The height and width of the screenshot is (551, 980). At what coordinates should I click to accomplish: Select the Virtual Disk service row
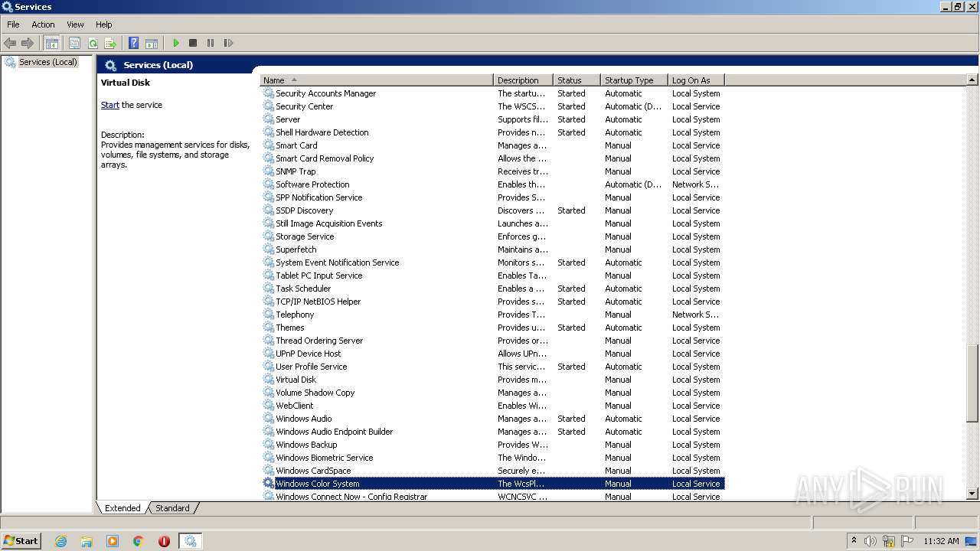pyautogui.click(x=492, y=380)
